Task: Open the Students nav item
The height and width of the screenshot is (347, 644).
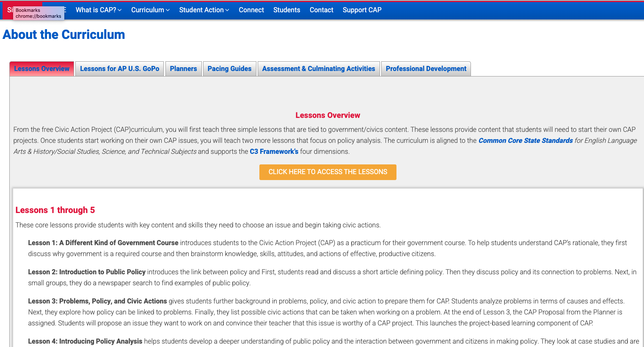Action: point(286,10)
